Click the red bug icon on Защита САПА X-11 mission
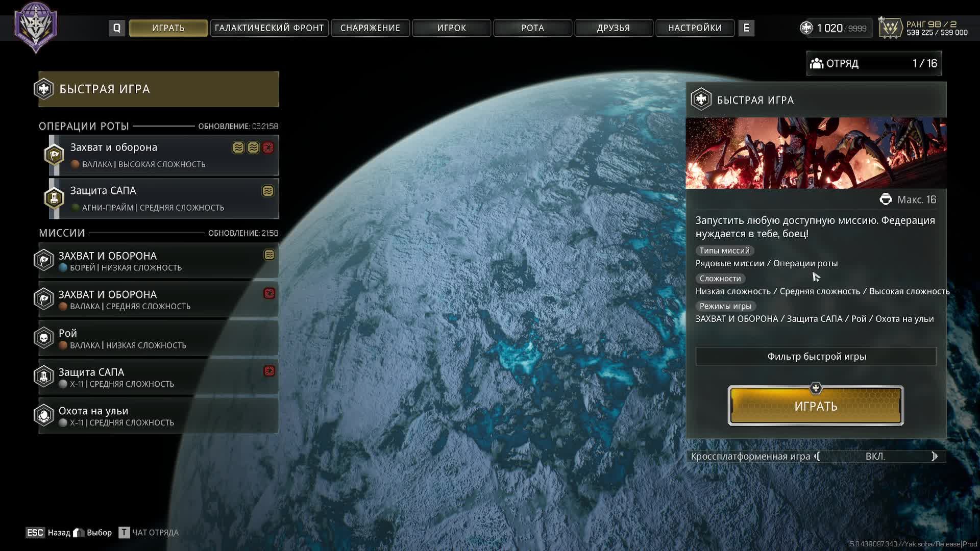Image resolution: width=980 pixels, height=551 pixels. tap(269, 371)
